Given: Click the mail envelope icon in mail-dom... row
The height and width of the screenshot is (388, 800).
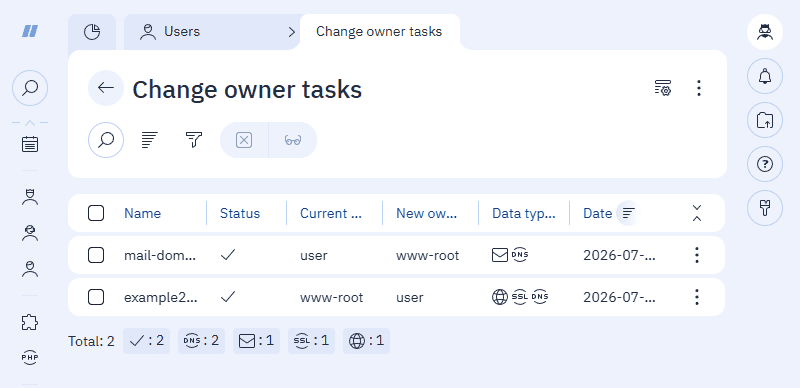Looking at the screenshot, I should click(500, 255).
